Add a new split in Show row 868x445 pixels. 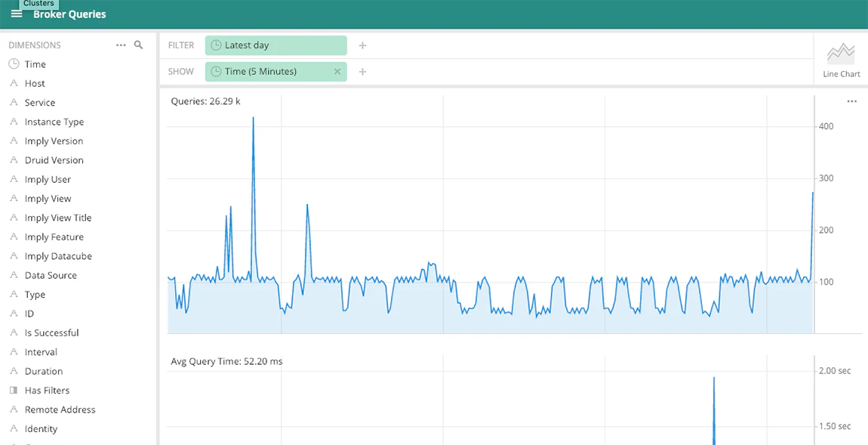pos(362,72)
